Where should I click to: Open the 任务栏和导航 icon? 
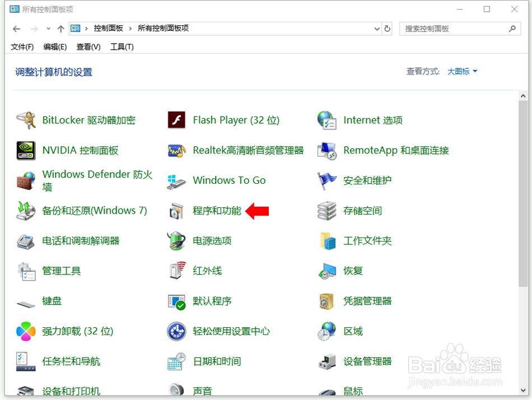pos(26,362)
